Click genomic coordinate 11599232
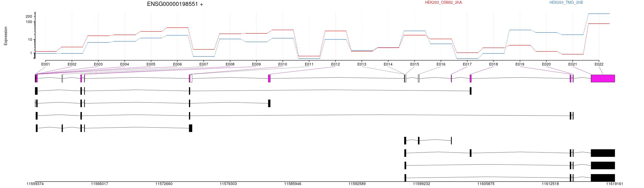Image resolution: width=644 pixels, height=188 pixels. pyautogui.click(x=422, y=184)
